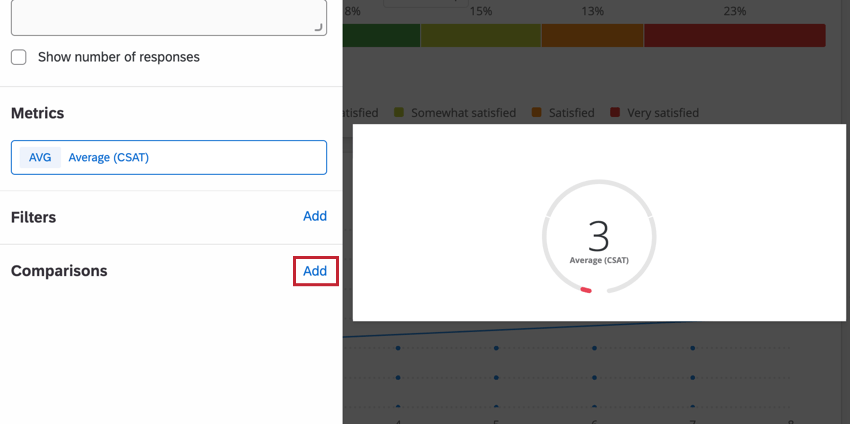Screen dimensions: 850x424
Task: Click the Comparisons section heading
Action: pos(59,271)
